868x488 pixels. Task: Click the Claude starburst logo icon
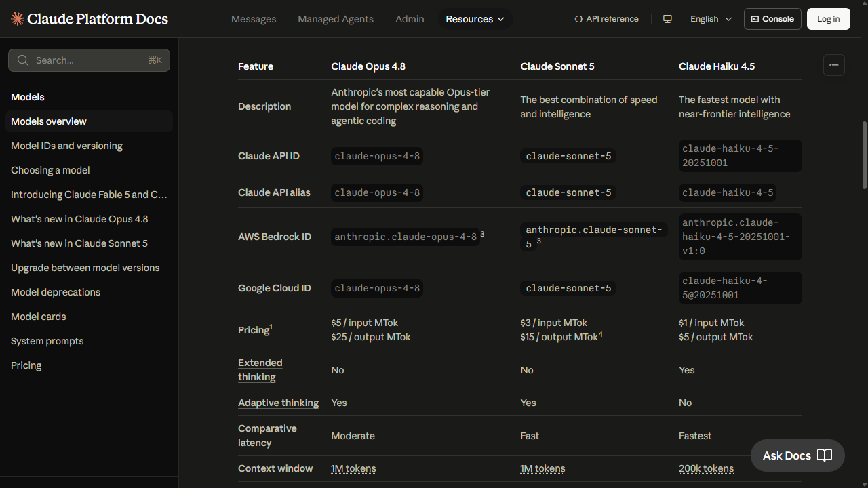(x=18, y=19)
